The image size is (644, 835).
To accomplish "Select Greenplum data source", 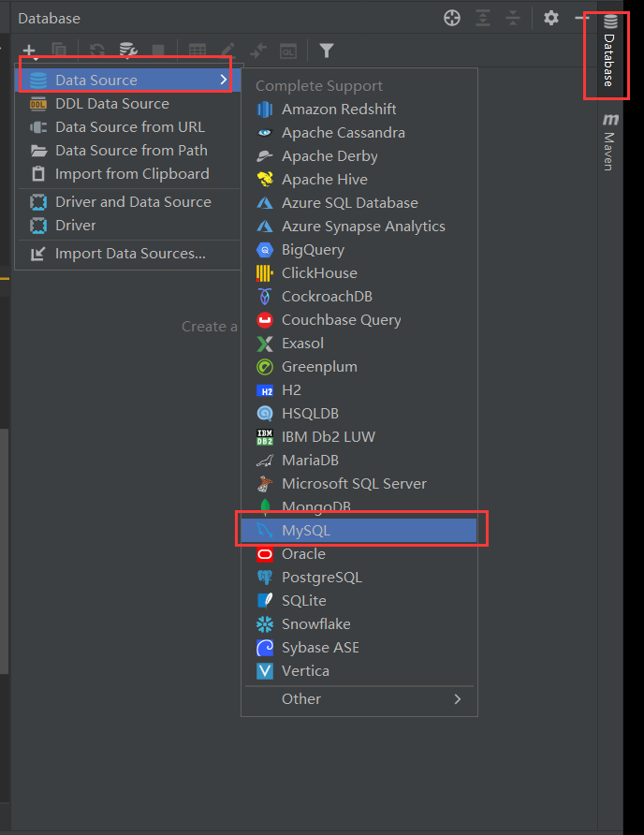I will pyautogui.click(x=359, y=367).
